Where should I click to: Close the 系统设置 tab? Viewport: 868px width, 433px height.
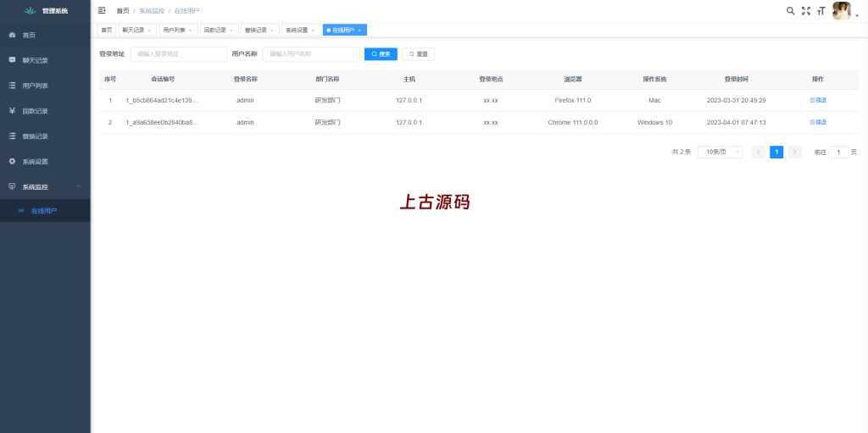click(x=313, y=31)
